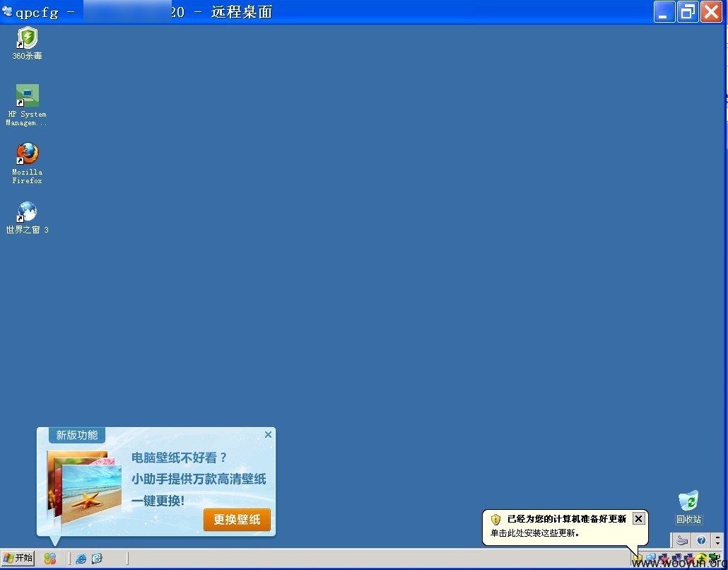Click the 已经为您的计算机准备好更新 balloon title
This screenshot has height=570, width=728.
click(566, 519)
